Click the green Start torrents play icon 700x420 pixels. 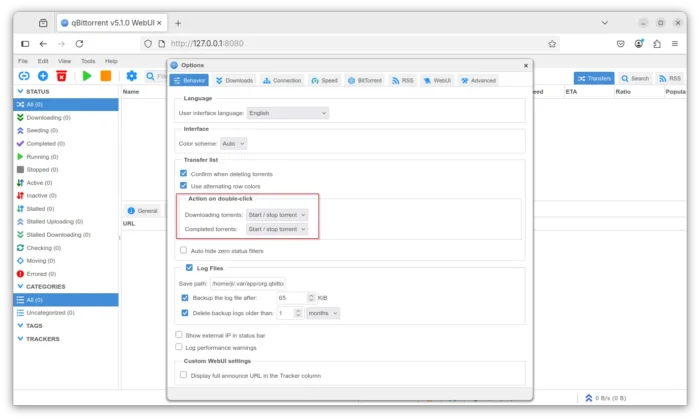[87, 76]
